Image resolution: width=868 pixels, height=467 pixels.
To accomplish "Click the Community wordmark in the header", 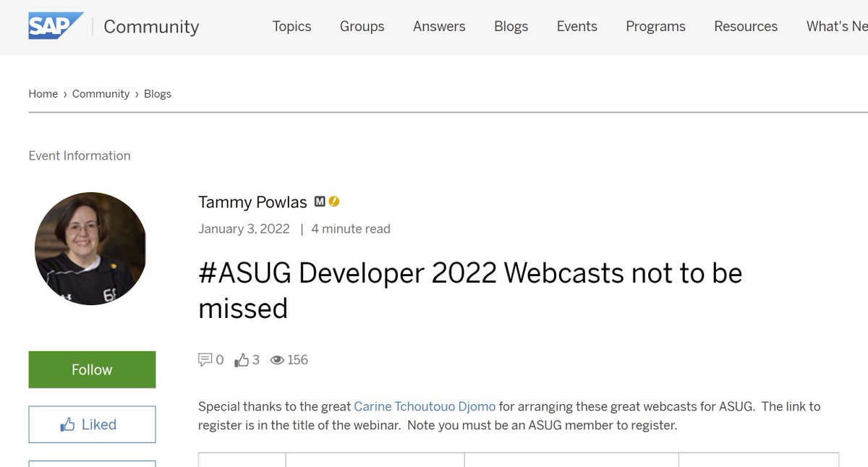I will tap(150, 26).
